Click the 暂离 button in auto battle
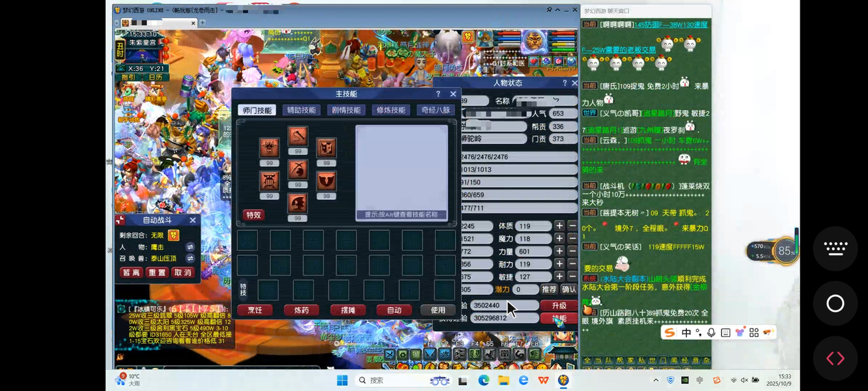The width and height of the screenshot is (868, 391). 131,272
